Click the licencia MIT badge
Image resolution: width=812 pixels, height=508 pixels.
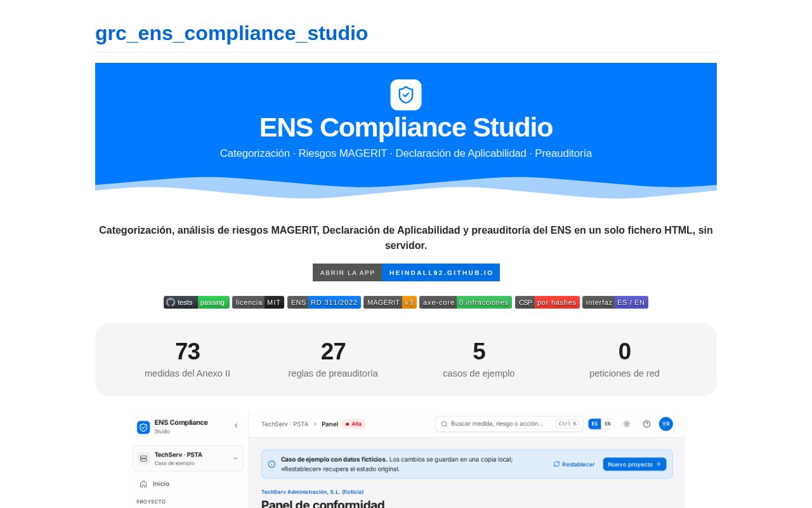(x=258, y=302)
